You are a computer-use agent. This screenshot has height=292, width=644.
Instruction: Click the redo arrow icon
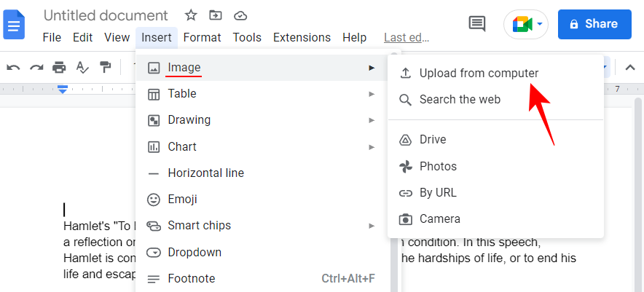point(36,67)
